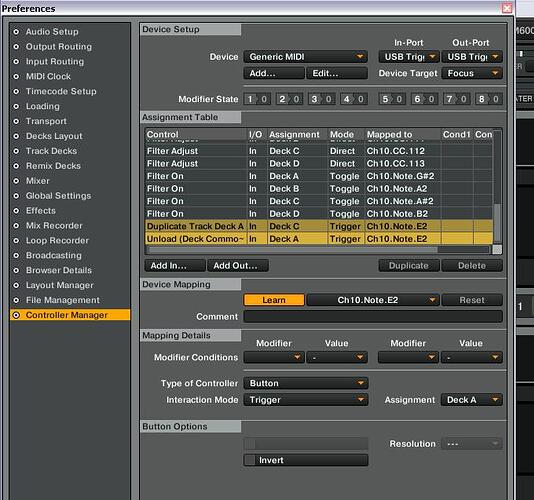Select Filter Adjust Deck C row
The width and height of the screenshot is (534, 500).
click(319, 151)
